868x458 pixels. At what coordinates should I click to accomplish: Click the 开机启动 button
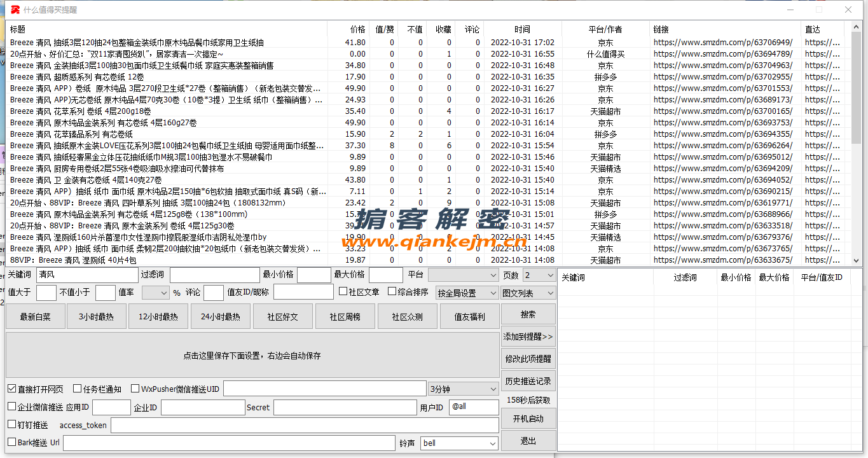528,419
